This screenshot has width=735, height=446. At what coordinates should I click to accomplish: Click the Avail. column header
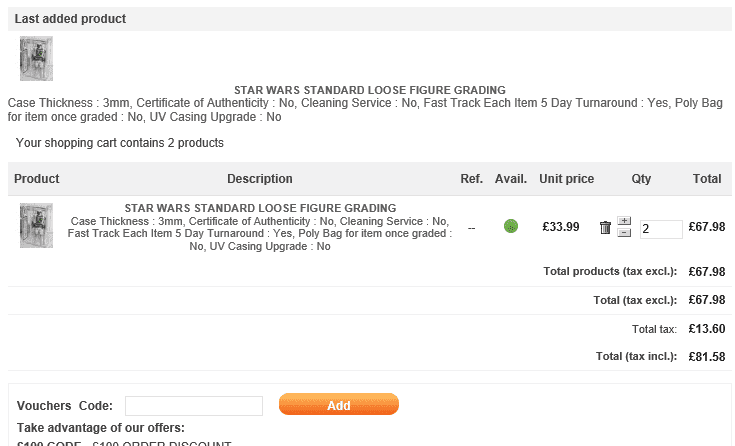[511, 179]
